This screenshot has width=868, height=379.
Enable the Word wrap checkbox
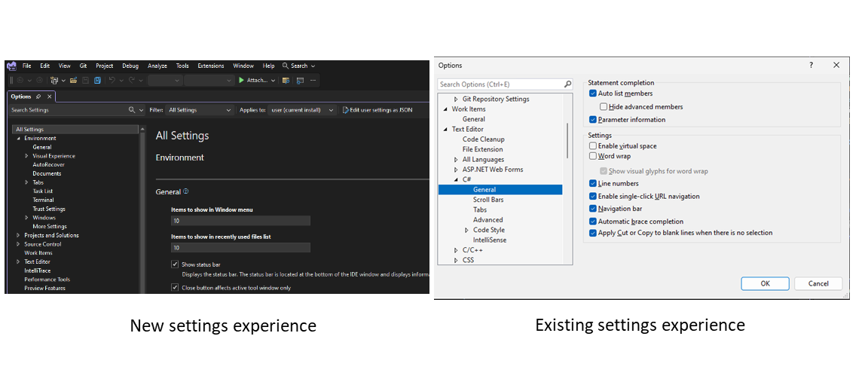593,156
